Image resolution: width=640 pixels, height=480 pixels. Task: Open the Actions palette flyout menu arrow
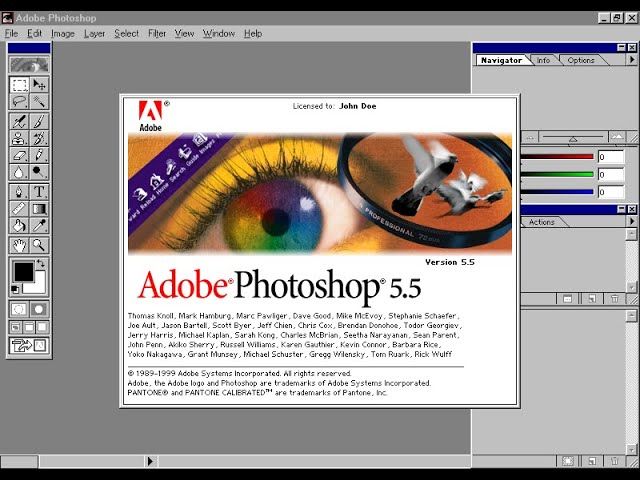point(631,221)
